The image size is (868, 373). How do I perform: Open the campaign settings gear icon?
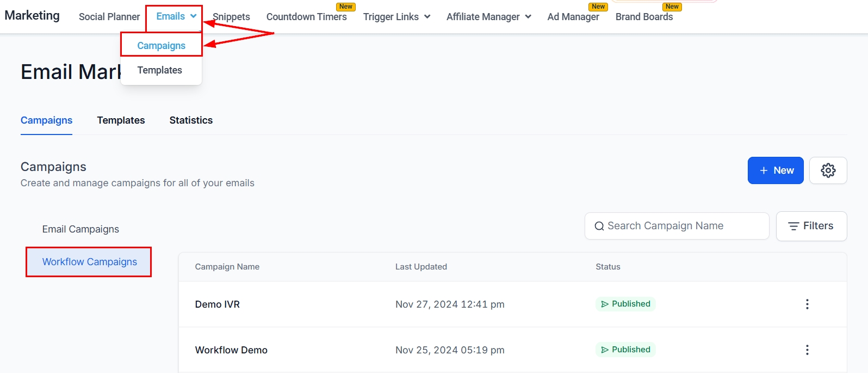(x=828, y=170)
